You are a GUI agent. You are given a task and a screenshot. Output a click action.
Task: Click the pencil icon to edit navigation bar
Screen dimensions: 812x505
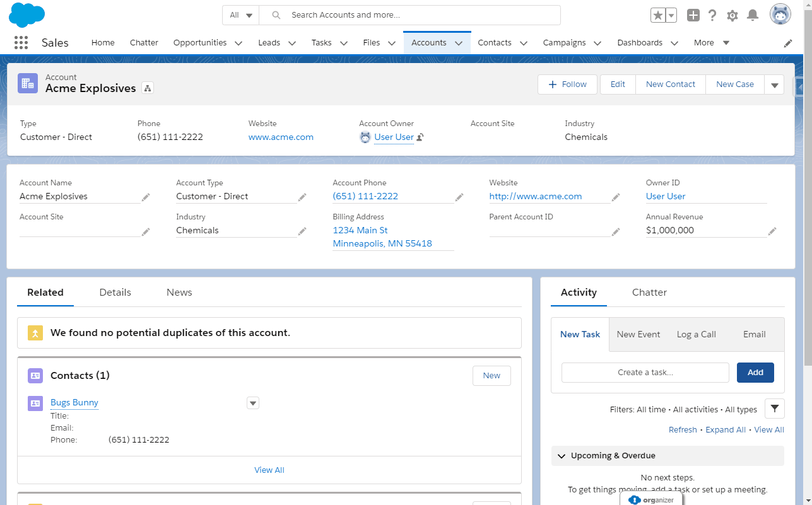click(x=788, y=43)
